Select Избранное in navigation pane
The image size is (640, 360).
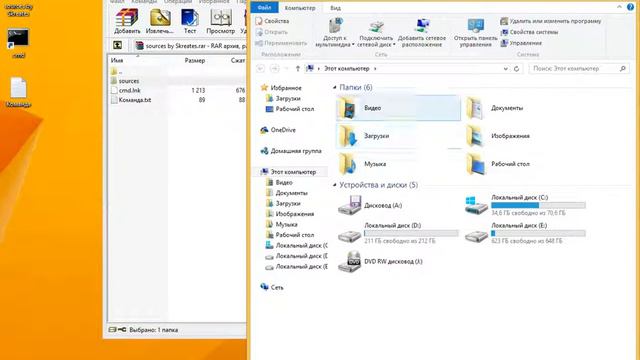coord(281,88)
